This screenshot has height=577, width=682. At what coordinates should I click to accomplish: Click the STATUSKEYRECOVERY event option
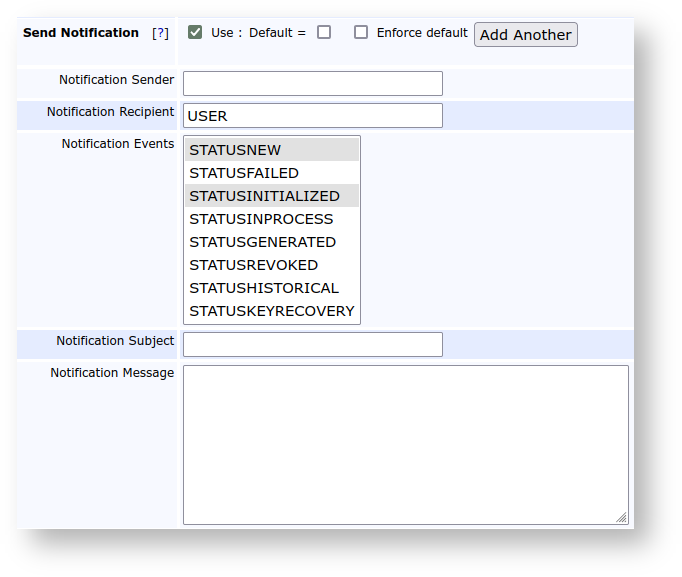[271, 311]
